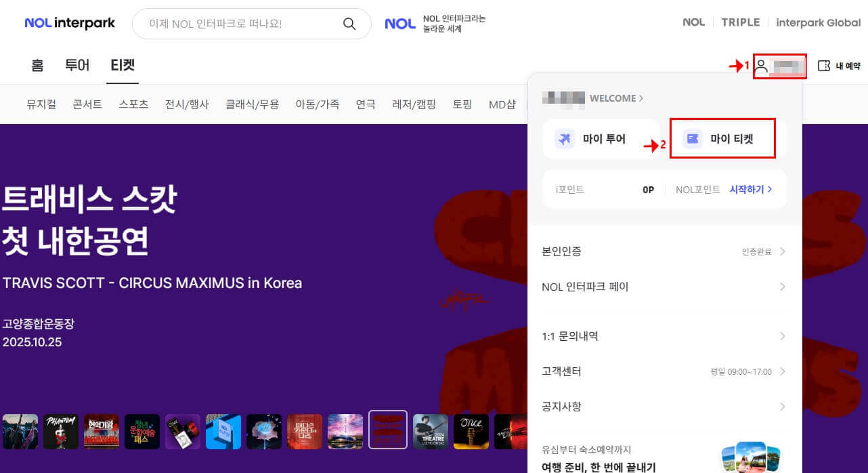Click the profile person icon in the header

[762, 66]
